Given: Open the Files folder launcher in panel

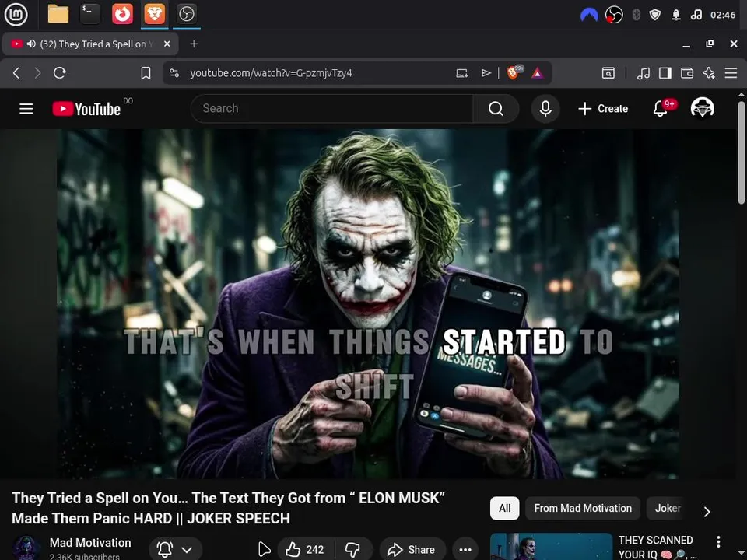Looking at the screenshot, I should (58, 14).
